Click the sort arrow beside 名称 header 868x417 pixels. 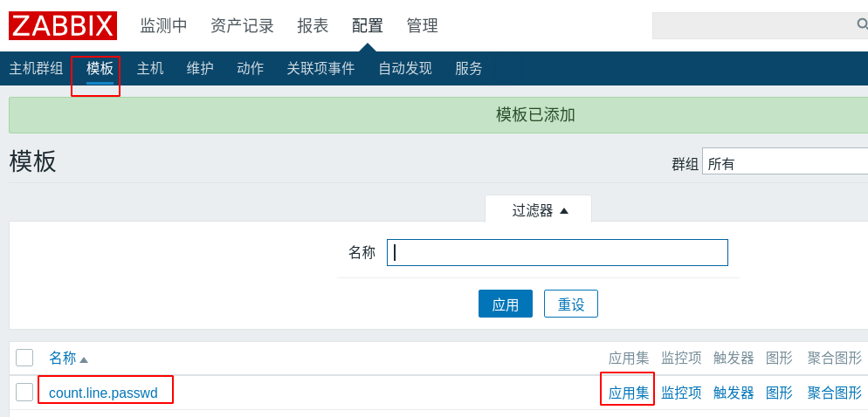point(84,359)
